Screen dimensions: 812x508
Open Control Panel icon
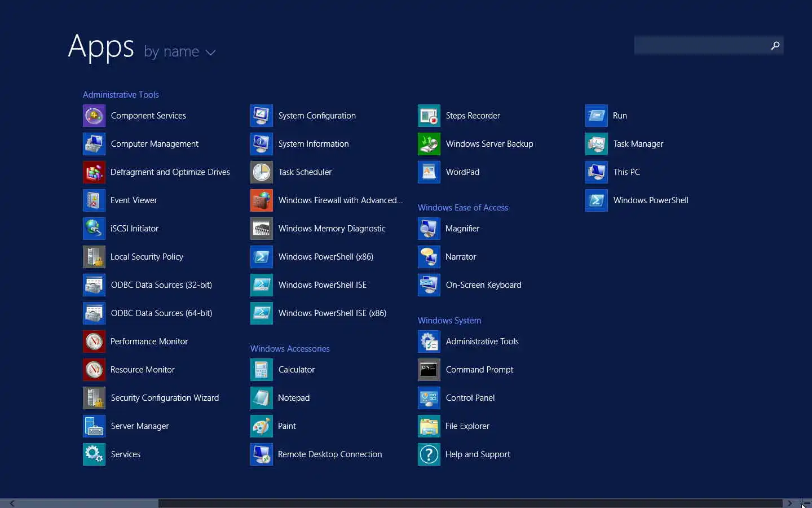429,398
